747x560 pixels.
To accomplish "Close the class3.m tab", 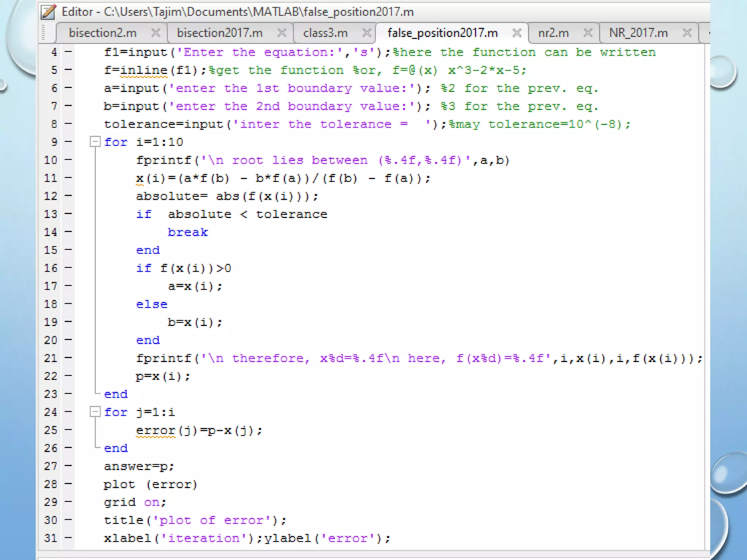I will [x=367, y=33].
